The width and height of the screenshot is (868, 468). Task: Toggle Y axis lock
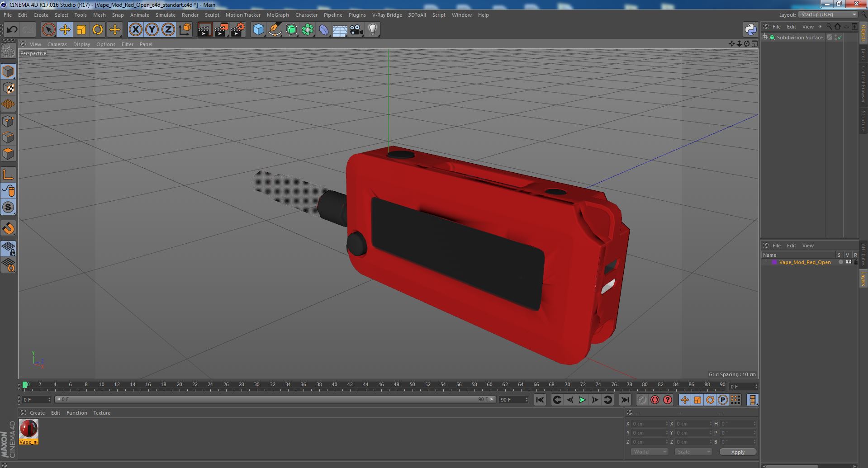(152, 30)
